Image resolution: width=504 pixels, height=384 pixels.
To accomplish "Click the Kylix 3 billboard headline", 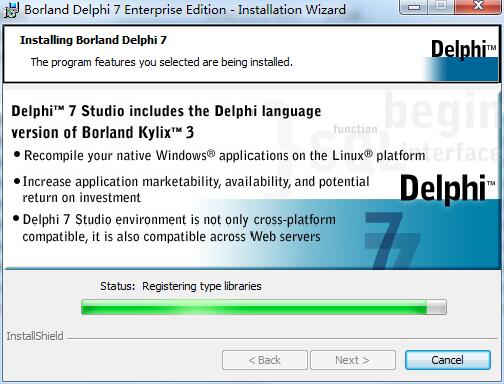I will pyautogui.click(x=166, y=122).
